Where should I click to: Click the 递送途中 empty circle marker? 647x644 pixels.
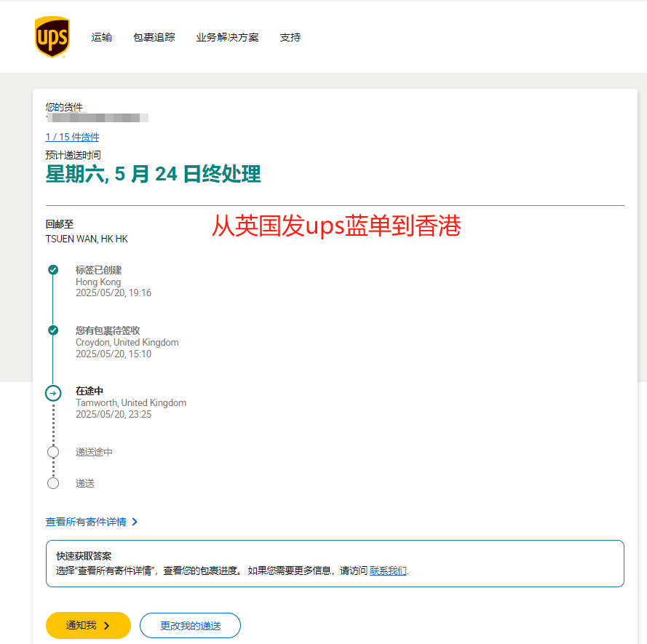point(53,452)
